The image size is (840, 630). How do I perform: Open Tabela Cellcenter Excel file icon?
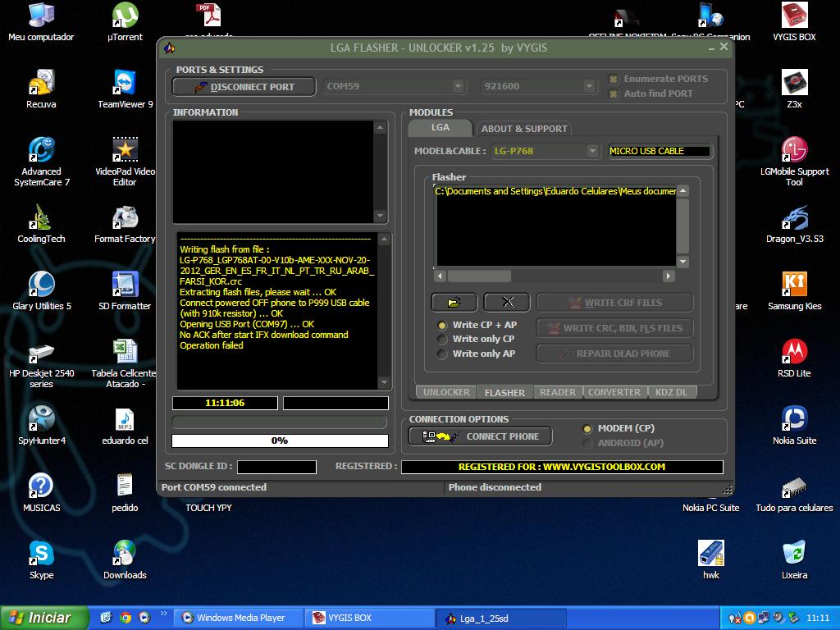(x=125, y=363)
